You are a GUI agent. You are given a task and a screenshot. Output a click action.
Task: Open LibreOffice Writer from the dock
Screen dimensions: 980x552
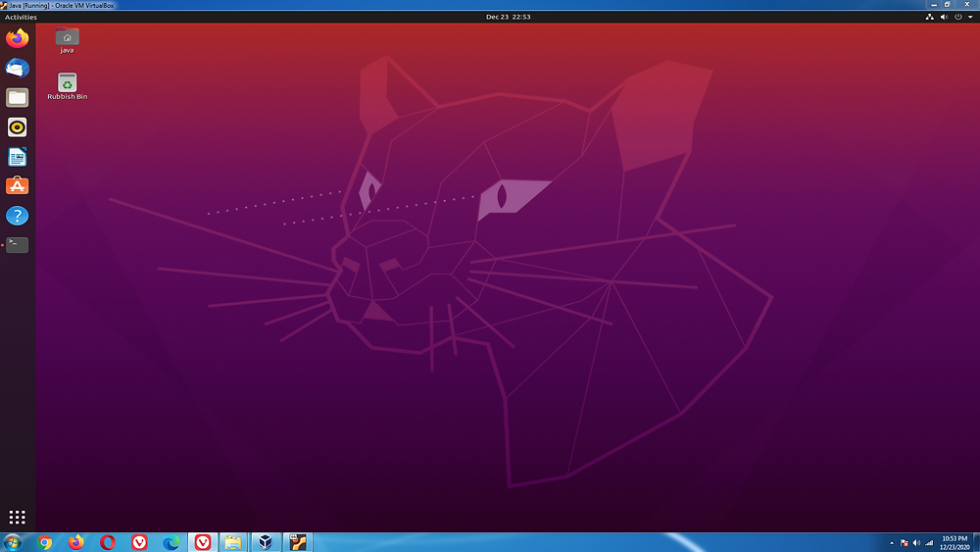pyautogui.click(x=17, y=157)
